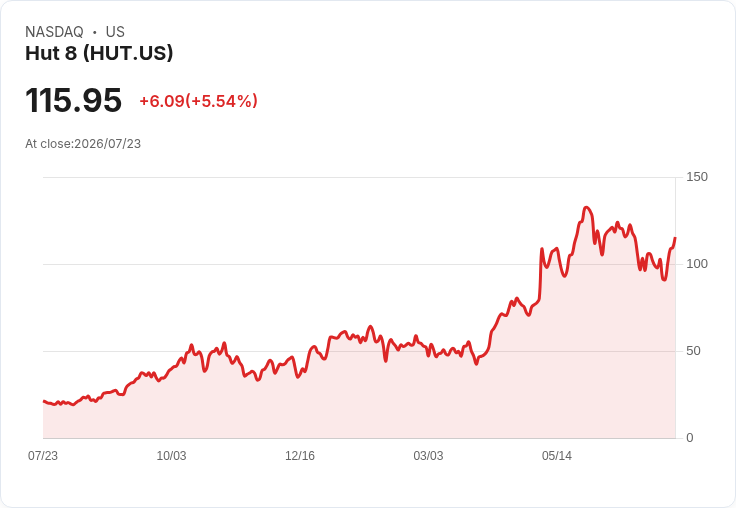The image size is (736, 508).
Task: Click the 12/16 x-axis date label
Action: [x=300, y=456]
